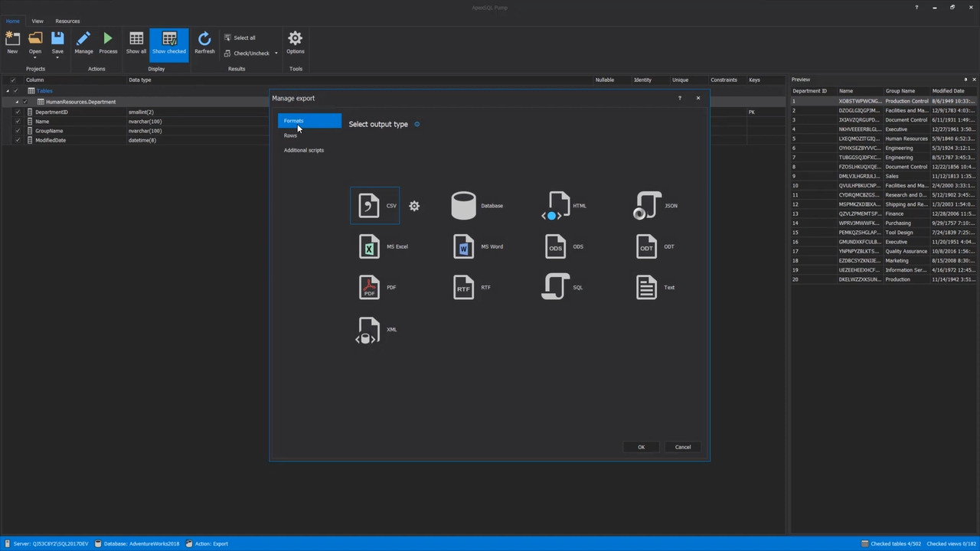Switch to the Resources tab
Viewport: 980px width, 551px height.
(67, 21)
